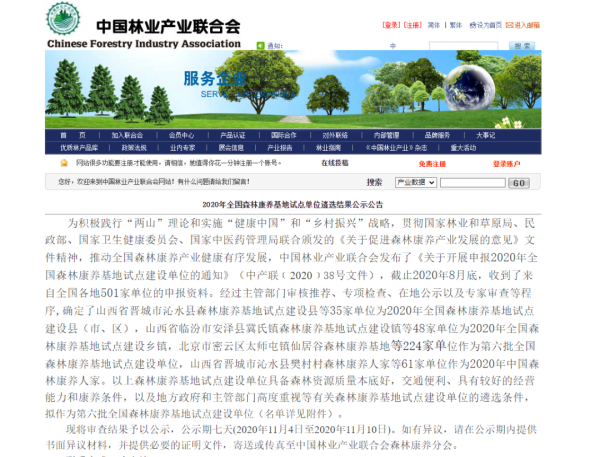
Task: Select 国际合作 from the navigation bar
Action: tap(284, 135)
